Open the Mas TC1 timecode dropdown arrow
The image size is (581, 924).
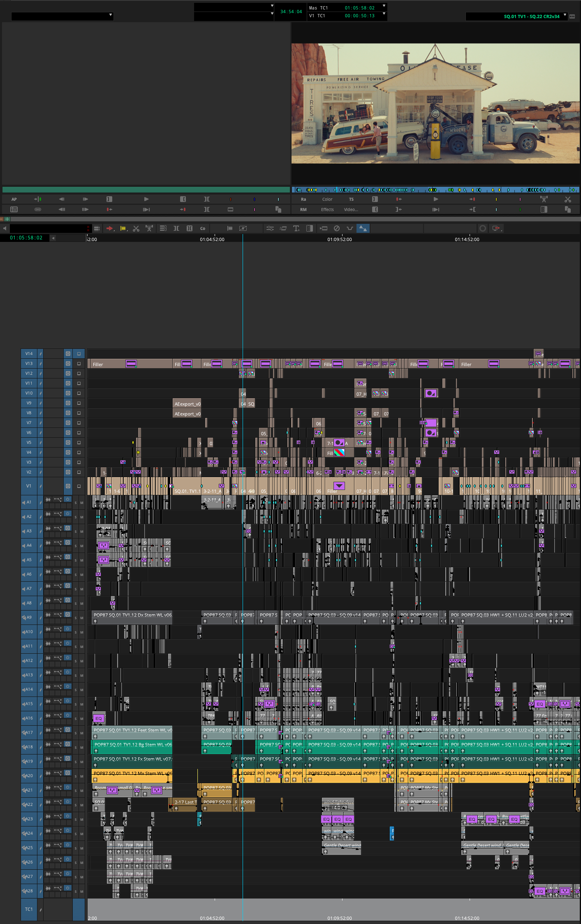point(384,6)
